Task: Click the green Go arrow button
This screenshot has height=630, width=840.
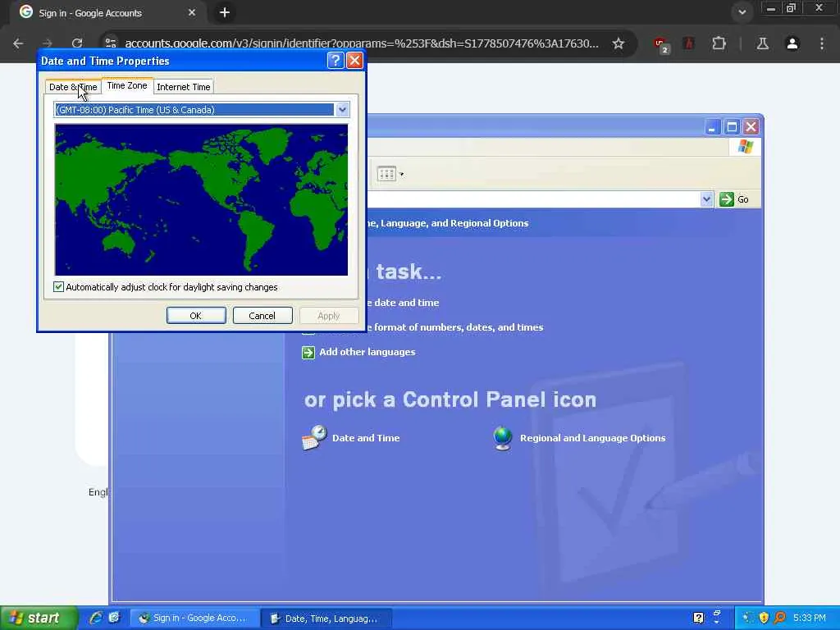Action: pyautogui.click(x=727, y=199)
